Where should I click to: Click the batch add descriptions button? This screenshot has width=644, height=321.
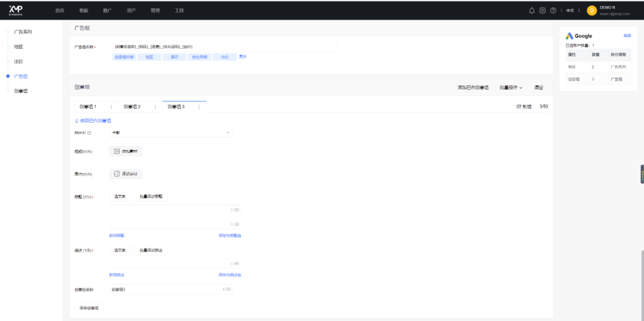click(151, 250)
